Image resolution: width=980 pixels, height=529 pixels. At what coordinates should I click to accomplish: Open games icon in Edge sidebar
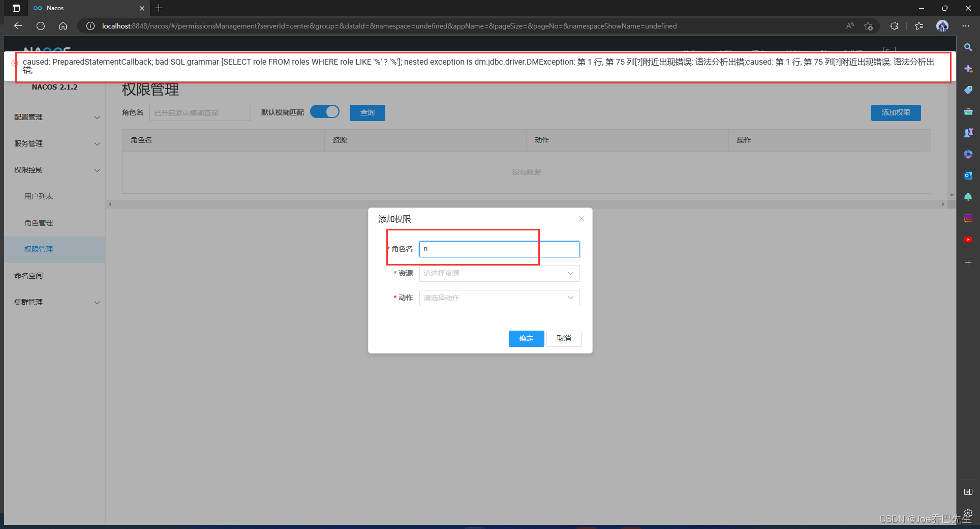click(x=968, y=133)
